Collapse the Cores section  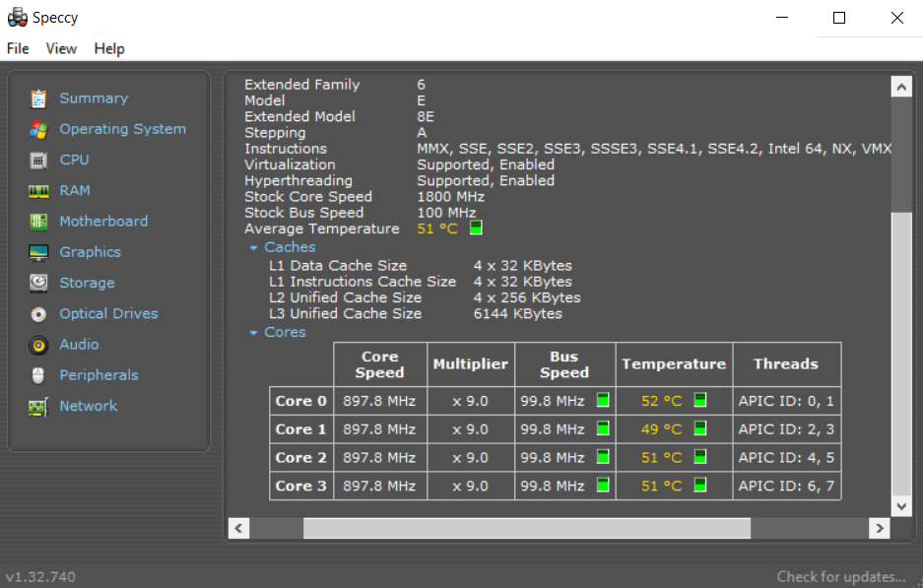253,332
